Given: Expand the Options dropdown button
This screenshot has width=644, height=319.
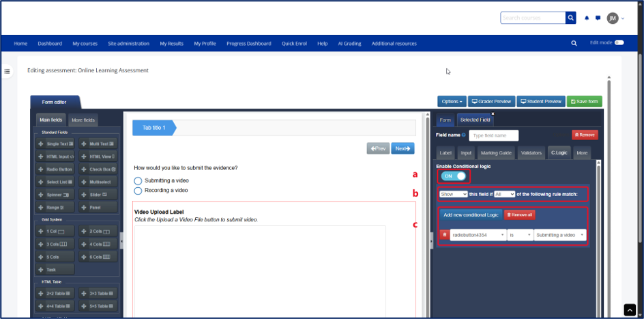Looking at the screenshot, I should [x=452, y=102].
